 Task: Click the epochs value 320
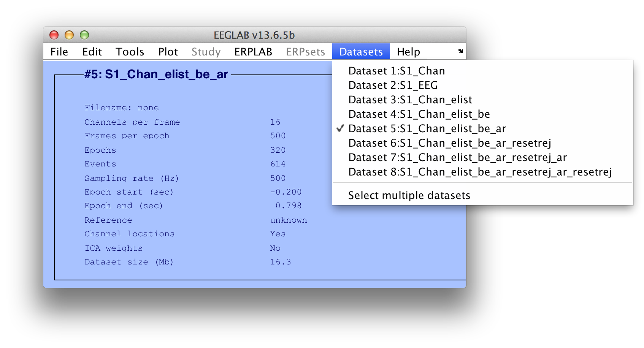[278, 150]
